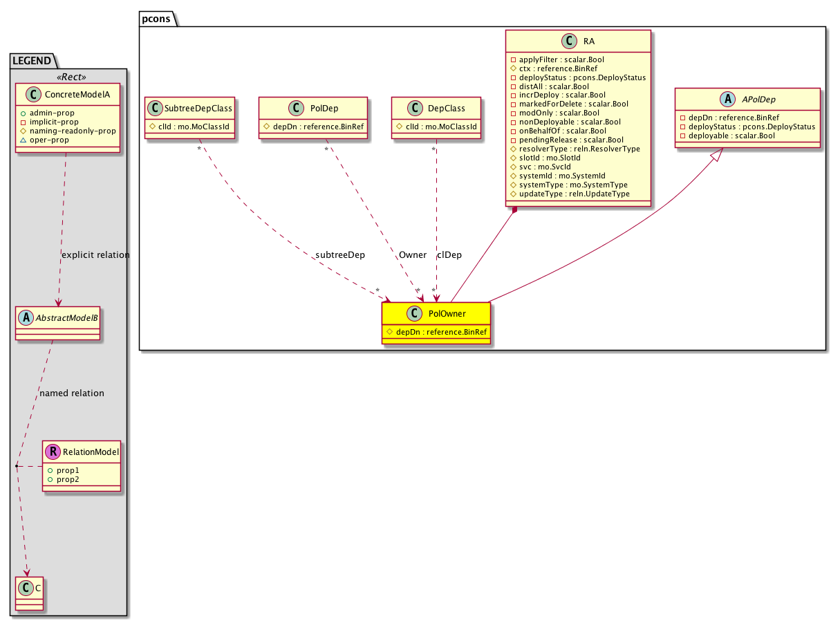Click the 'named relation' legend label
This screenshot has width=840, height=623.
coord(72,393)
